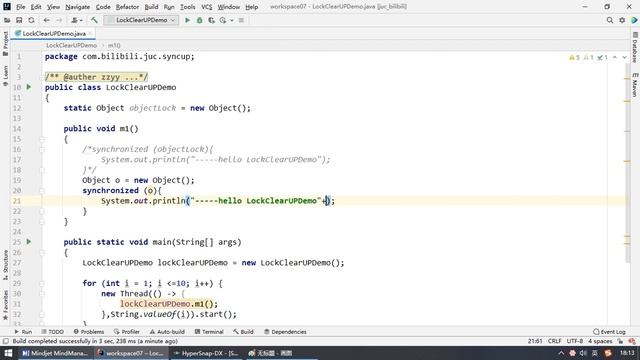Screen dimensions: 640x360
Task: Click the Stop toolbar button
Action: point(241,20)
